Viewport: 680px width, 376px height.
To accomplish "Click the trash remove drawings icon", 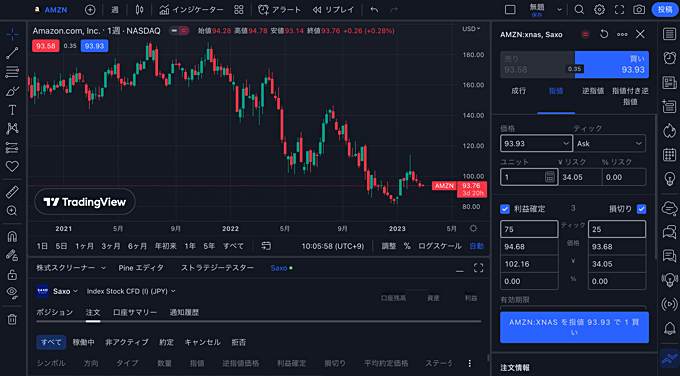I will (x=12, y=320).
